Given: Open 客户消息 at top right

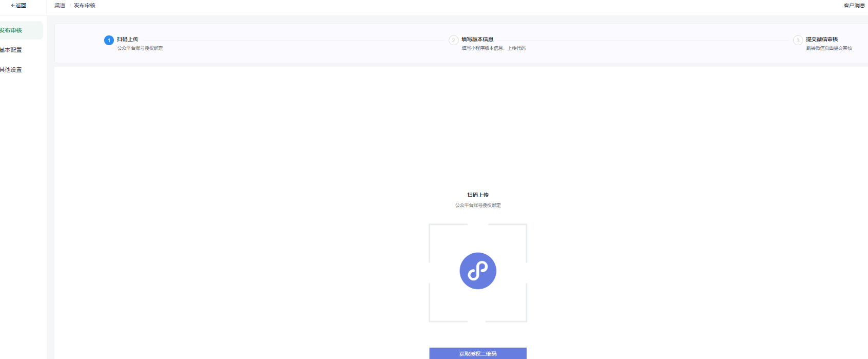Looking at the screenshot, I should coord(854,6).
